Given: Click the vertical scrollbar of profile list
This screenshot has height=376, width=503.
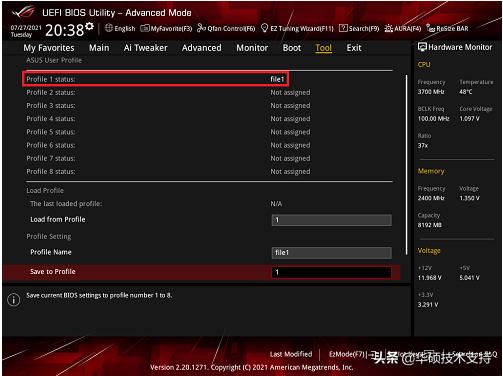Looking at the screenshot, I should (406, 165).
